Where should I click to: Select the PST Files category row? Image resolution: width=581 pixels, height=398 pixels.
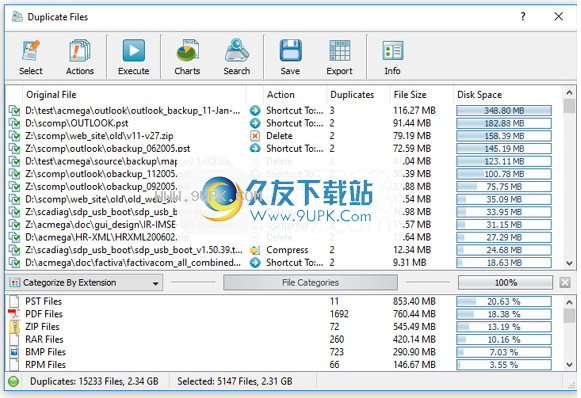[x=280, y=301]
